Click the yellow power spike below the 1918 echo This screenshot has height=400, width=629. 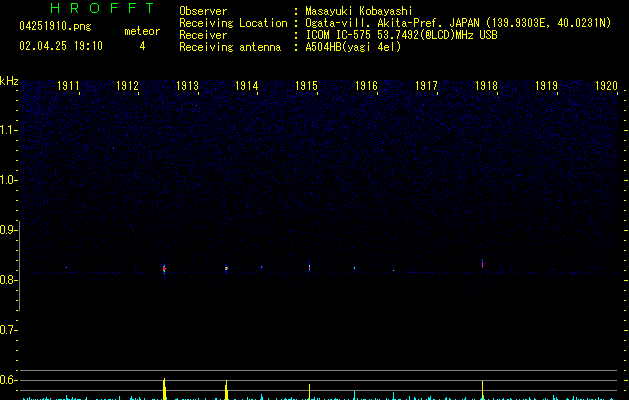(x=482, y=390)
